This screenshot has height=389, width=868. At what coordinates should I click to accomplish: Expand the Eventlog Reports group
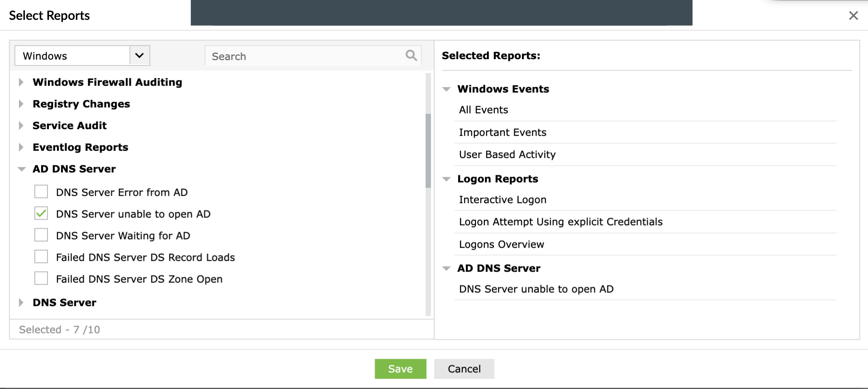point(21,147)
